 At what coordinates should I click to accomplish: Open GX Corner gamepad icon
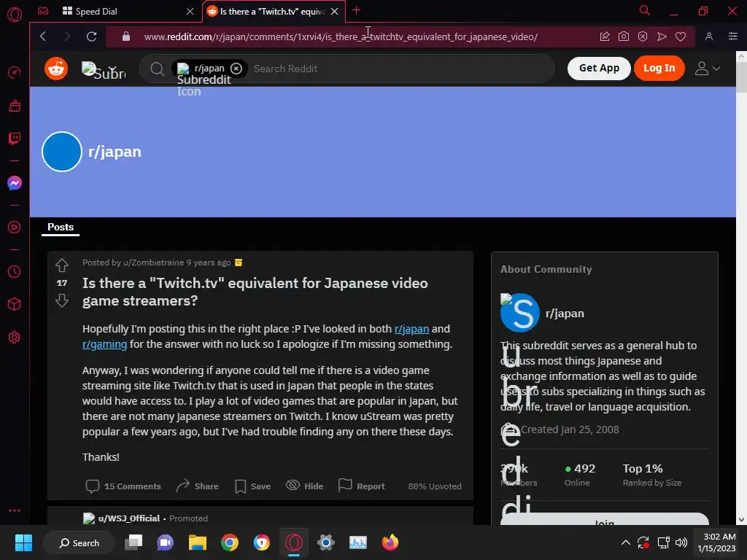pyautogui.click(x=43, y=11)
